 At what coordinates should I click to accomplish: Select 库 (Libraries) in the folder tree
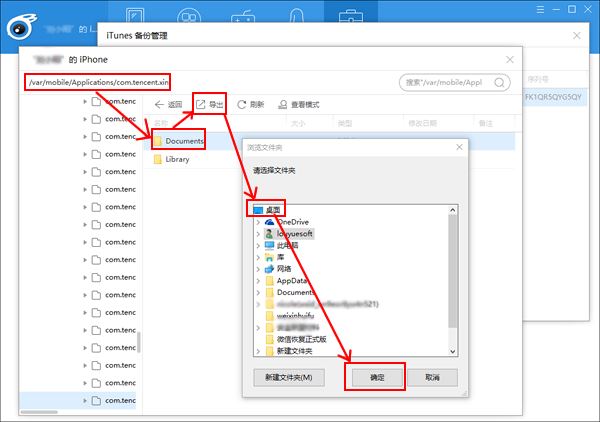[275, 257]
